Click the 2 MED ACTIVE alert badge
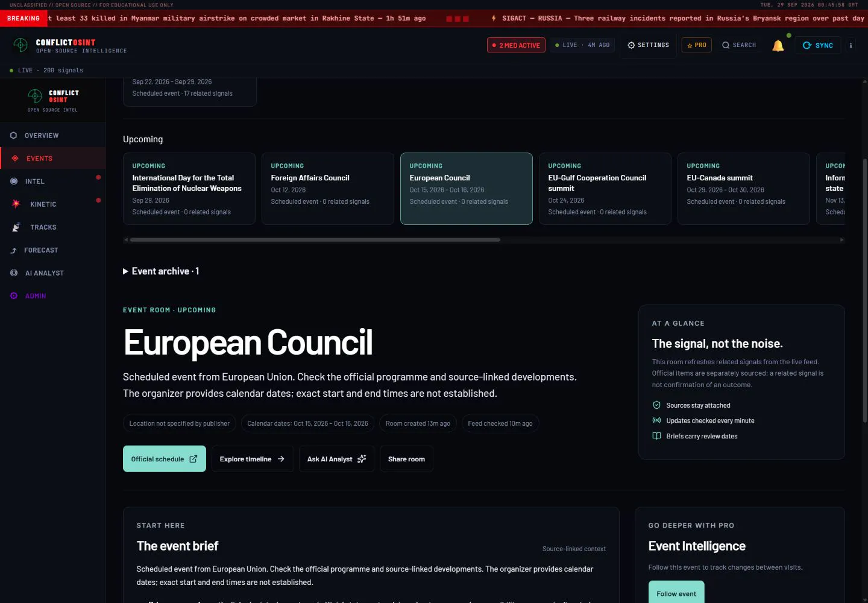This screenshot has width=868, height=603. tap(516, 45)
